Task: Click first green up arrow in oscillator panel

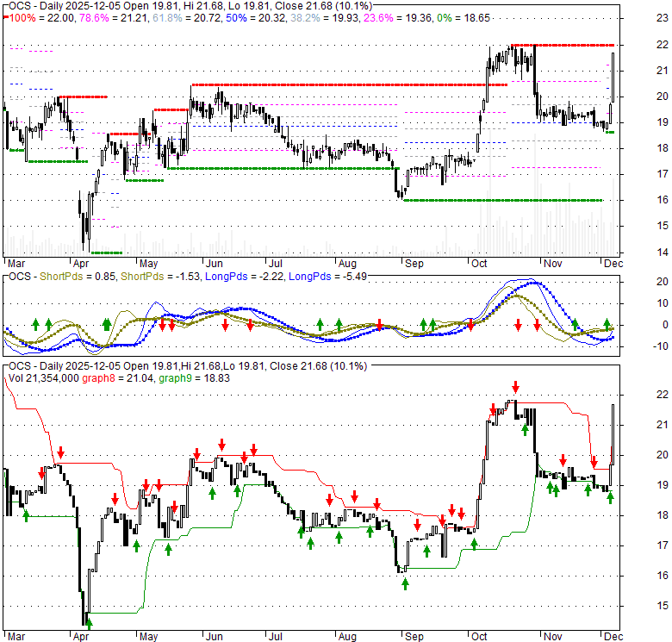Action: coord(36,324)
